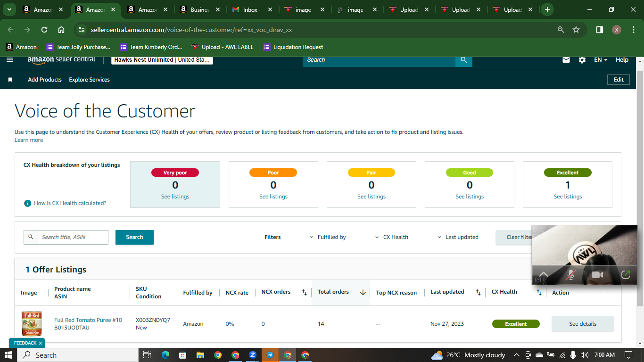
Task: Click See listings under the Very poor card
Action: pos(175,197)
